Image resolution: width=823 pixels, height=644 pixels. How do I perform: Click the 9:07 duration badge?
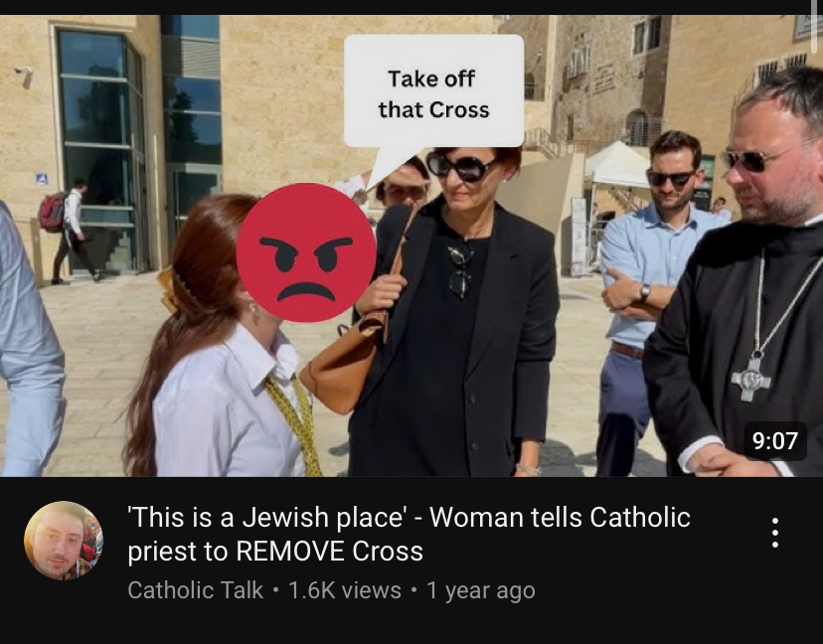click(774, 441)
